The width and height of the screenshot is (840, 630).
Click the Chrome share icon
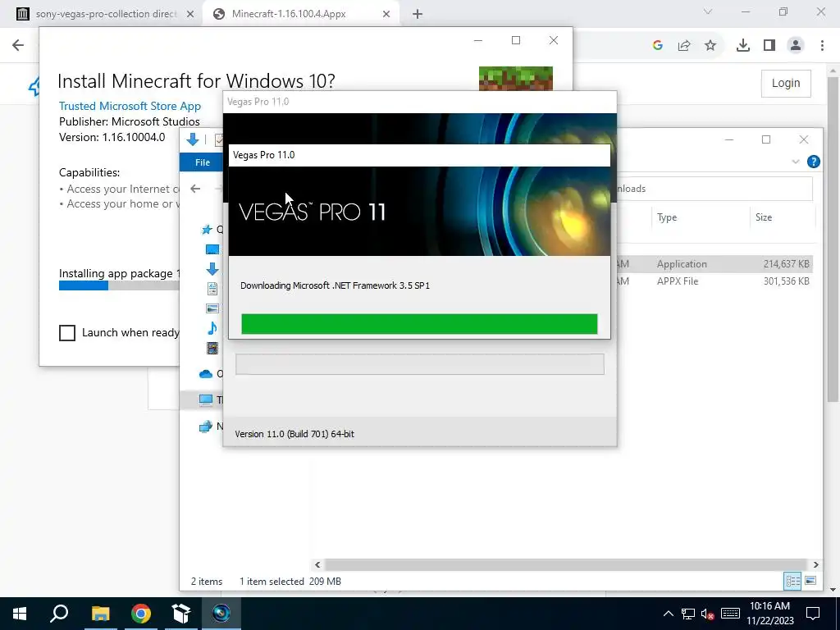click(684, 46)
